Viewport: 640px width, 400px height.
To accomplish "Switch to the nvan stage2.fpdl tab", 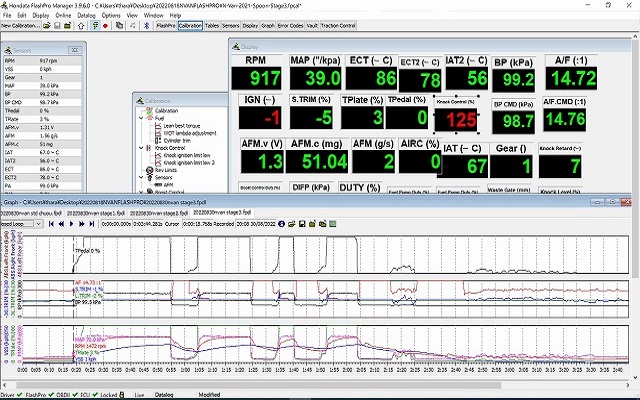I will (x=159, y=213).
